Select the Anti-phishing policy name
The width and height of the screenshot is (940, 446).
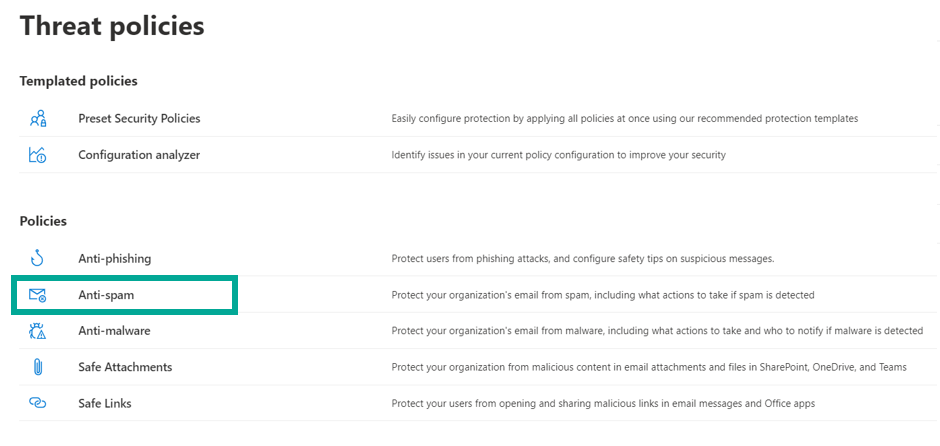click(115, 259)
